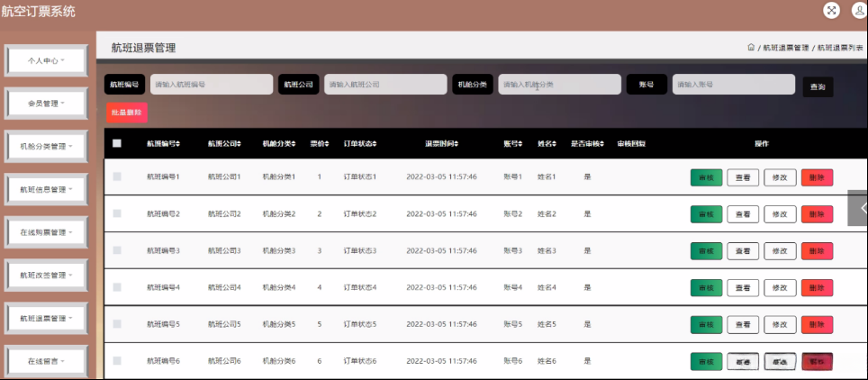
Task: Focus the 机舱分类 search input
Action: (560, 85)
